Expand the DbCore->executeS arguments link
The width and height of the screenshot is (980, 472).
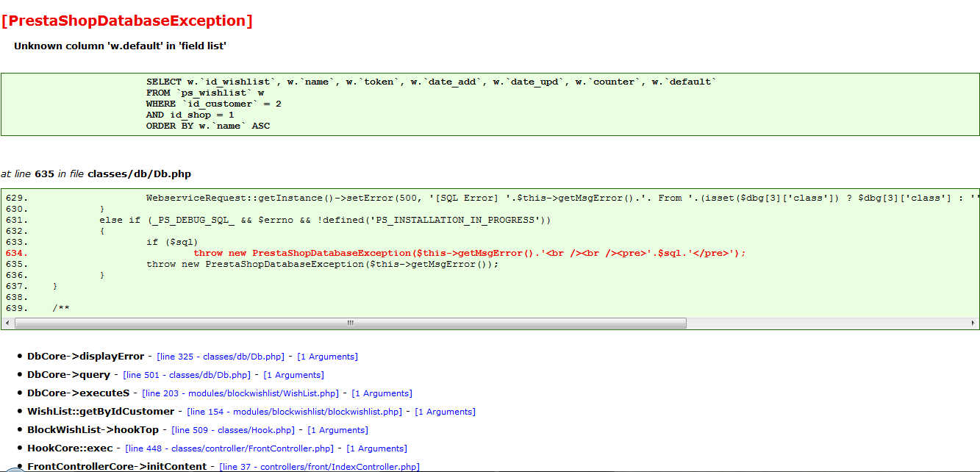tap(382, 393)
